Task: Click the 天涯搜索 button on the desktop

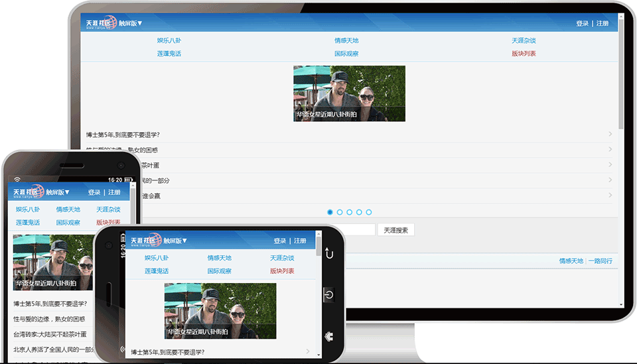Action: coord(395,230)
